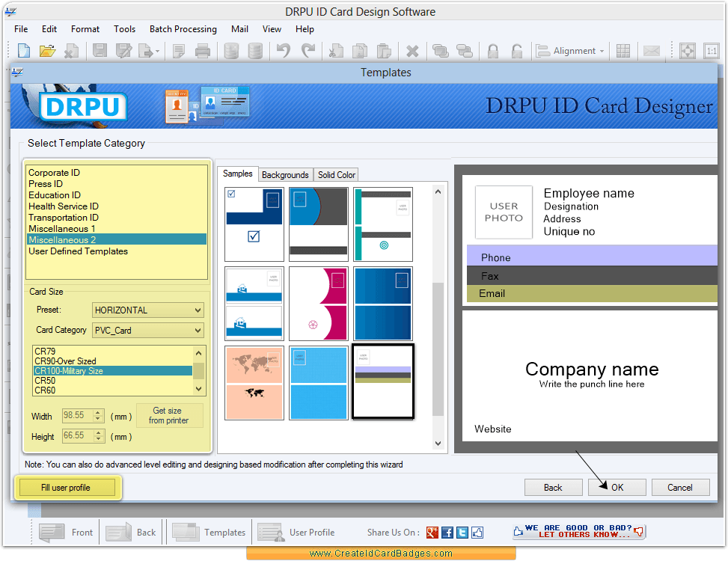Click the Fill user profile button
728x561 pixels.
pyautogui.click(x=66, y=488)
